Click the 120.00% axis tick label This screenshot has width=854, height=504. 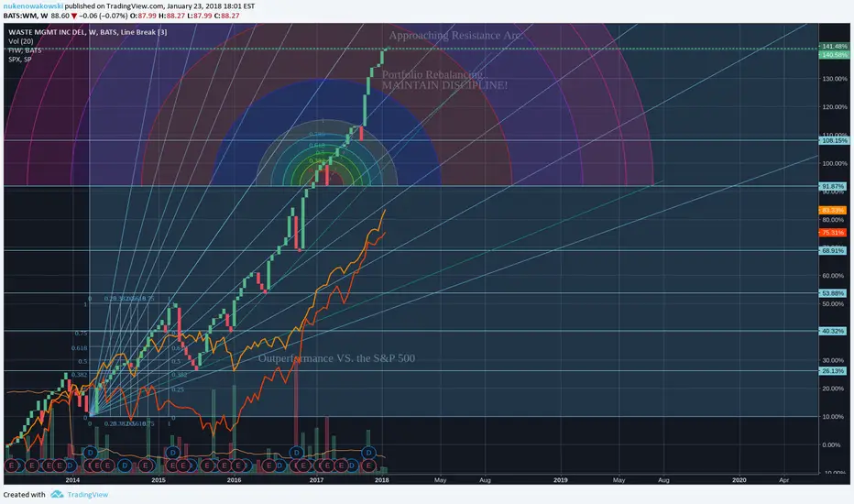tap(835, 107)
